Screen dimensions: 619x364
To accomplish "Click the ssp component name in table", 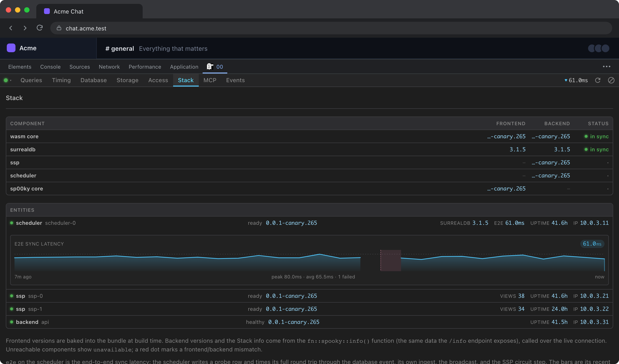I will [15, 163].
